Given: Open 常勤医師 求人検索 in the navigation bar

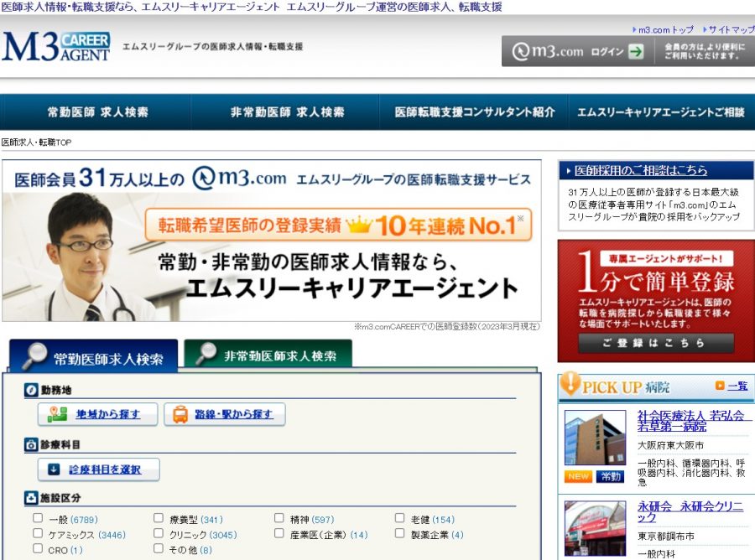Looking at the screenshot, I should click(x=96, y=112).
